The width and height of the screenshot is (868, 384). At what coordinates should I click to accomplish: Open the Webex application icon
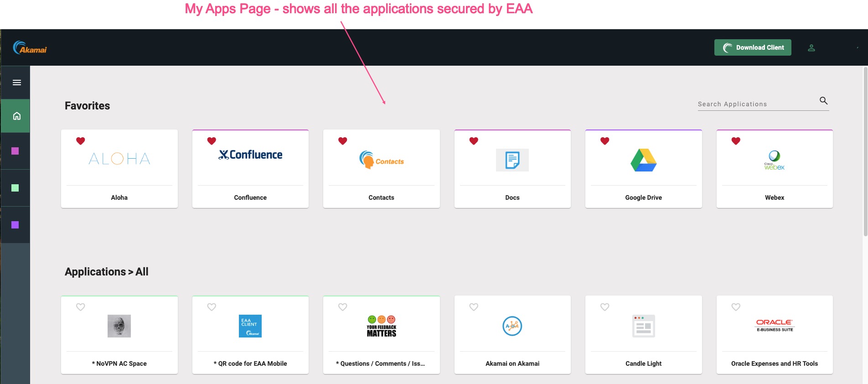[x=774, y=160]
